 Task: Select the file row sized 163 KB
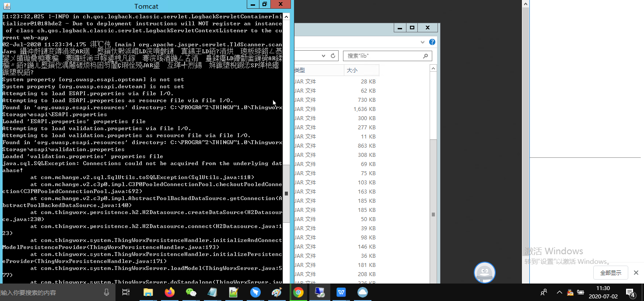pos(336,192)
